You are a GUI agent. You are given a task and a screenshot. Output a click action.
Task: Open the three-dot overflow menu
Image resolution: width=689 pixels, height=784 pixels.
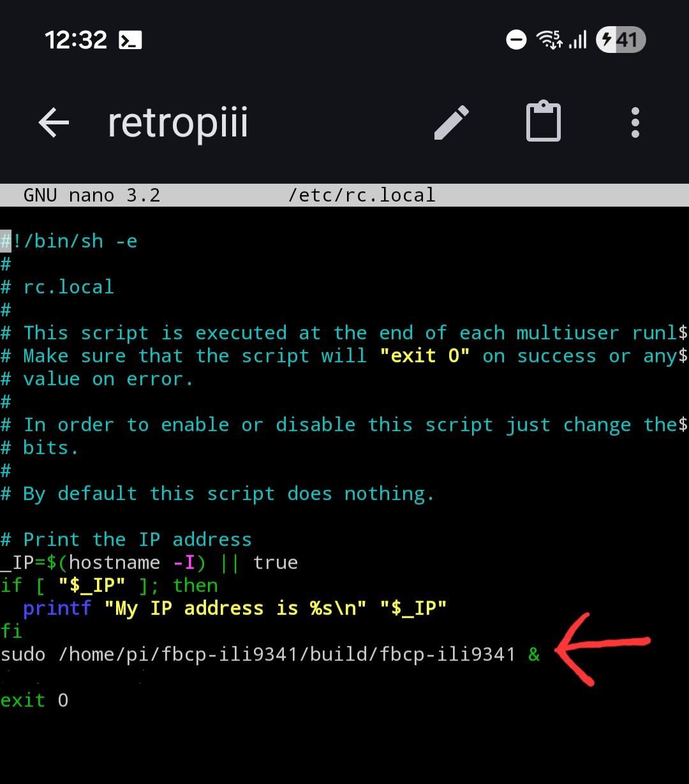click(635, 122)
